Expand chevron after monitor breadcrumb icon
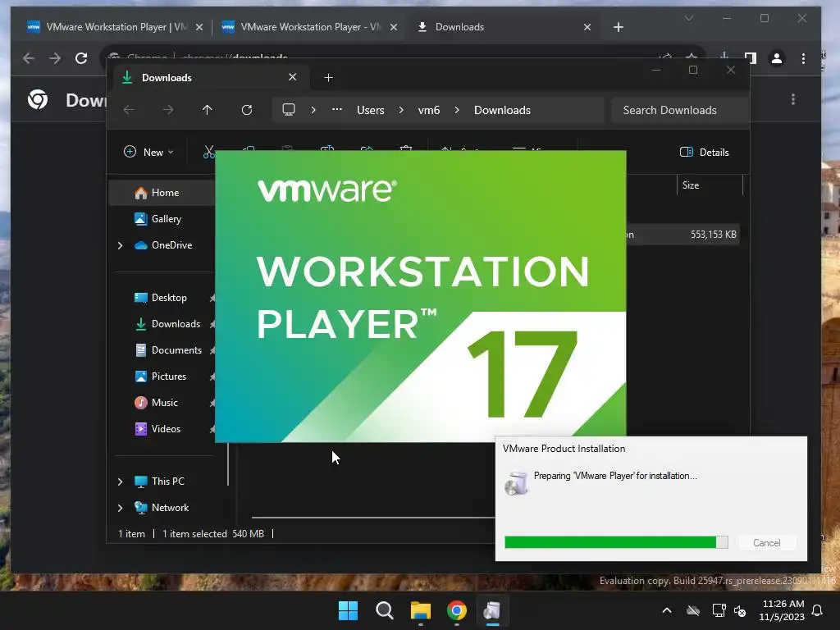The height and width of the screenshot is (630, 840). coord(313,110)
